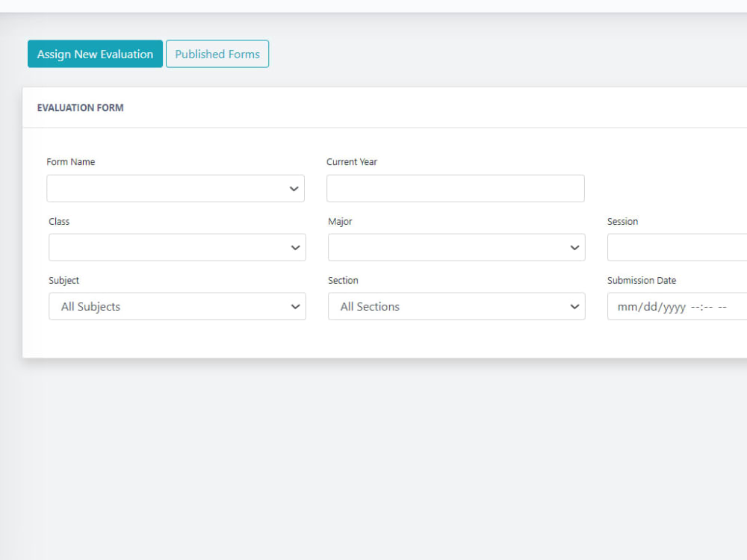Click the Form Name dropdown chevron icon
Viewport: 747px width, 560px height.
coord(294,188)
